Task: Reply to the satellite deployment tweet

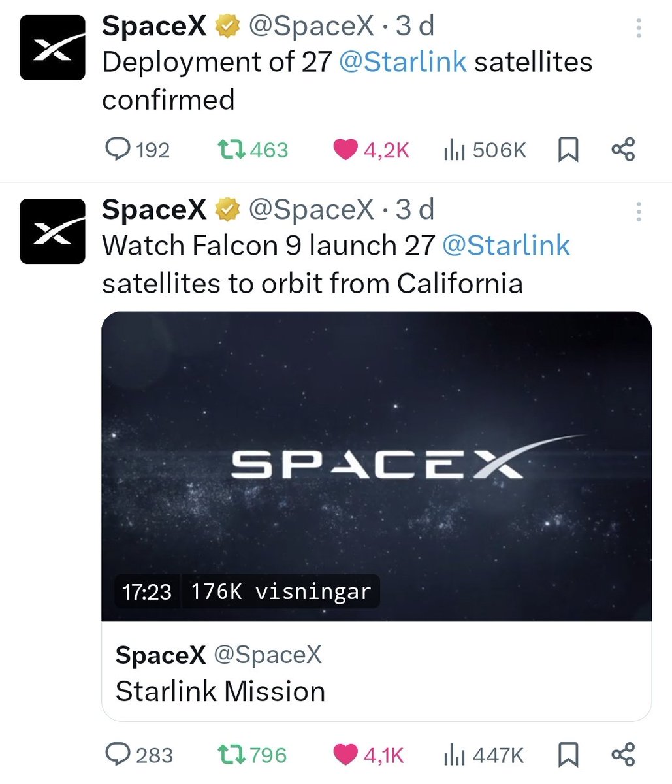Action: (x=121, y=150)
